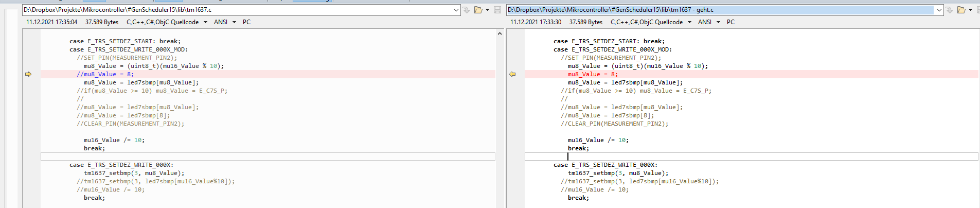The image size is (980, 208).
Task: Click 'case E_TRS_SETDEZ_WRITE_000X_MOD:' in right pane
Action: (x=613, y=49)
